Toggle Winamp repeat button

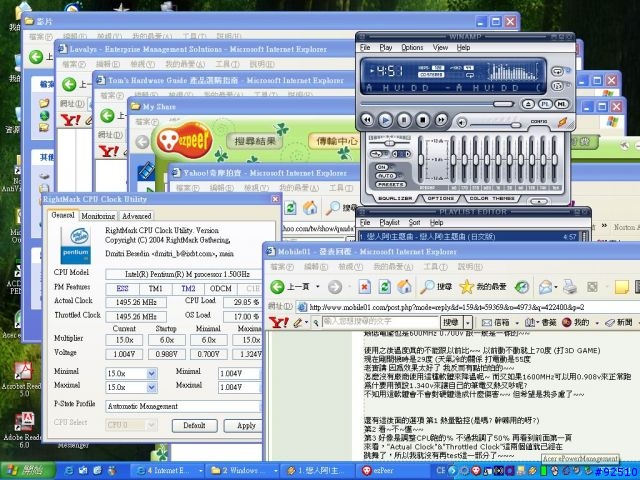(558, 71)
